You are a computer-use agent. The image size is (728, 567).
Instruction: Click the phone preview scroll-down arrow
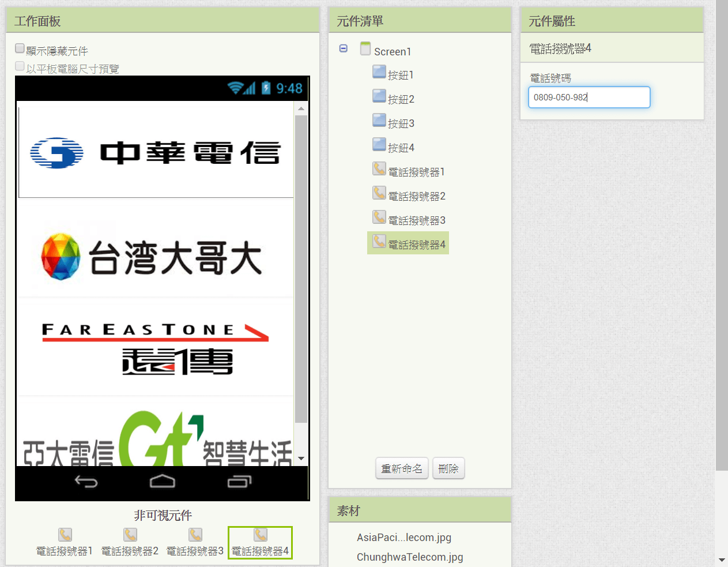(x=301, y=459)
